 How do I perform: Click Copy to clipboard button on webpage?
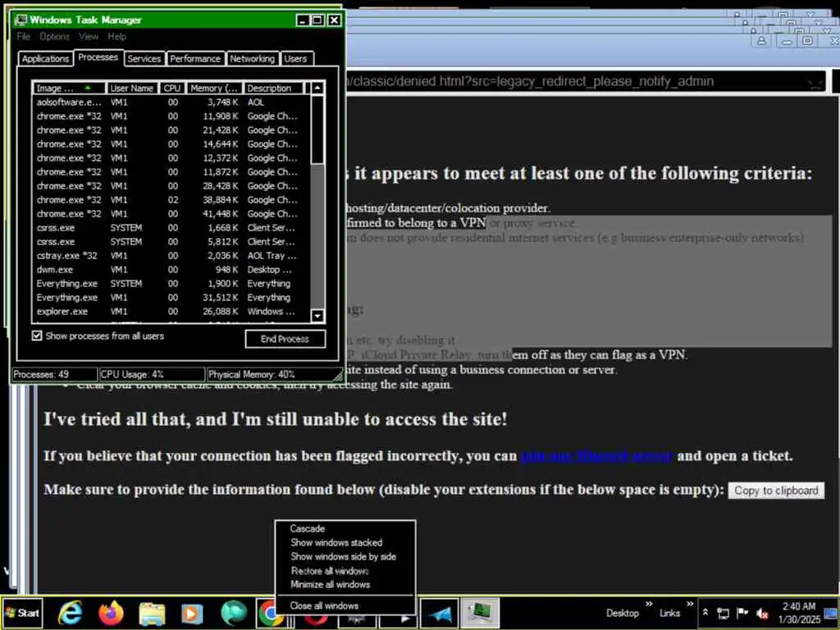[776, 491]
